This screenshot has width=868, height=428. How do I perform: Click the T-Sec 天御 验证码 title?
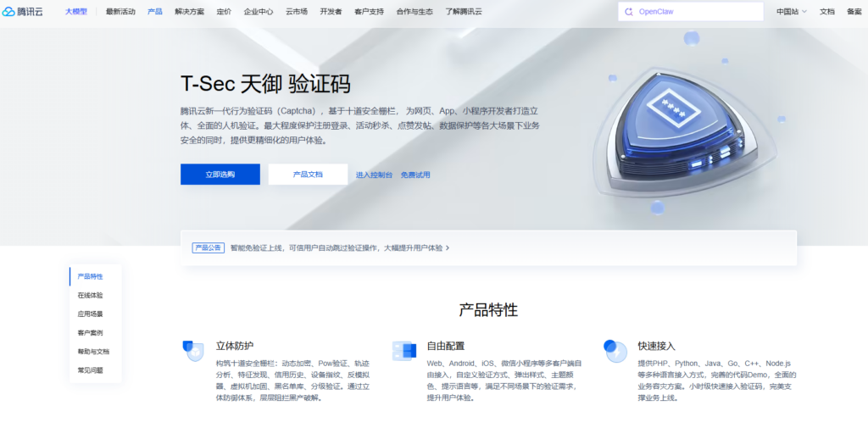click(x=265, y=84)
